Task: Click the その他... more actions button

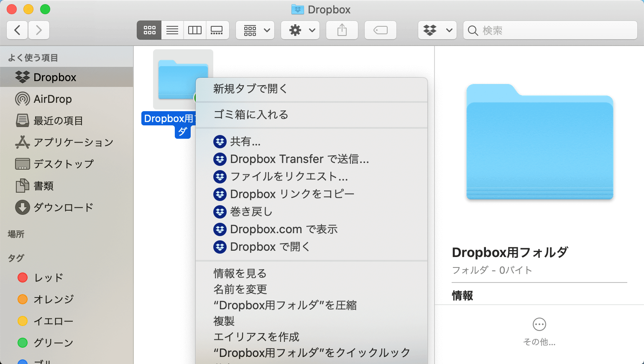Action: coord(539,332)
